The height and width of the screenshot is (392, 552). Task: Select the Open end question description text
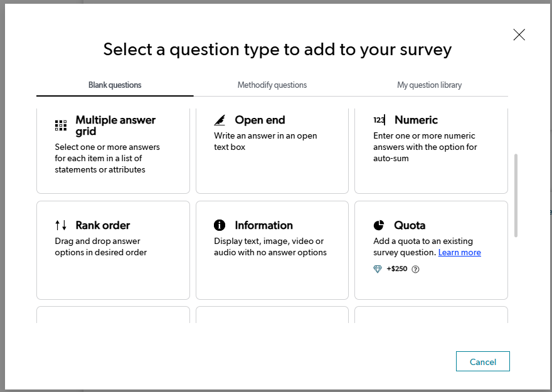point(265,142)
